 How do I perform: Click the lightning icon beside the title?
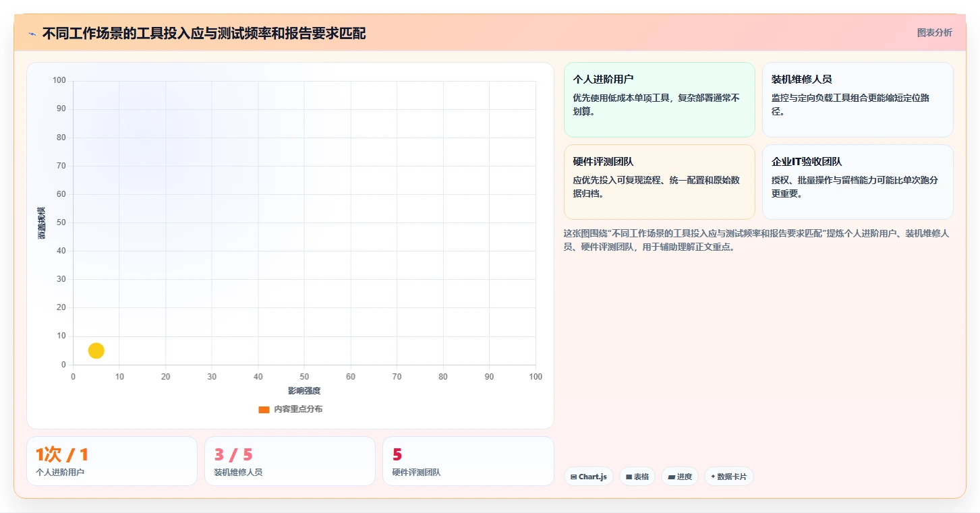32,34
